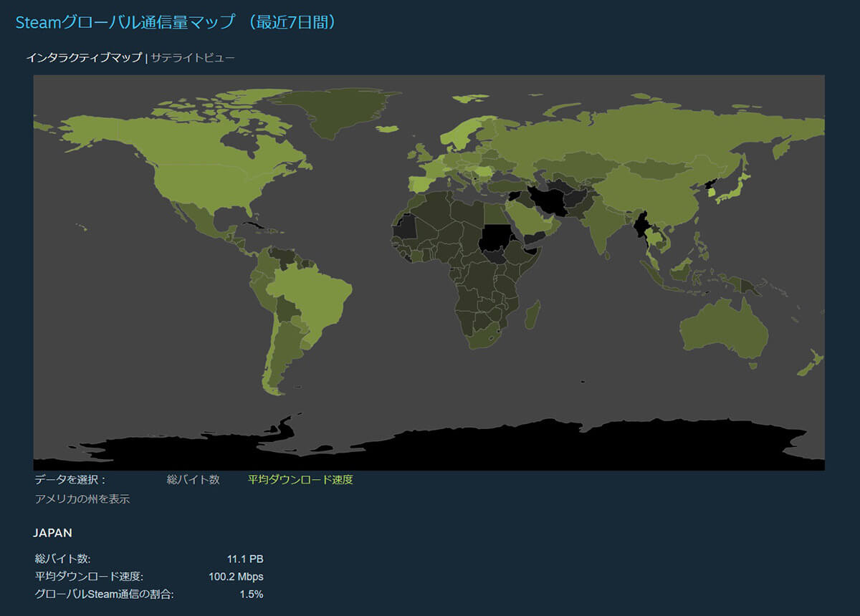Switch data display to 総バイト数
Viewport: 860px width, 616px height.
pos(192,481)
